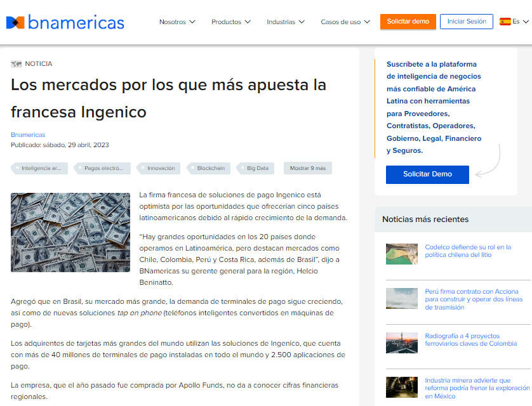Open the Codelco lithium policy news link
The image size is (532, 406).
click(467, 251)
